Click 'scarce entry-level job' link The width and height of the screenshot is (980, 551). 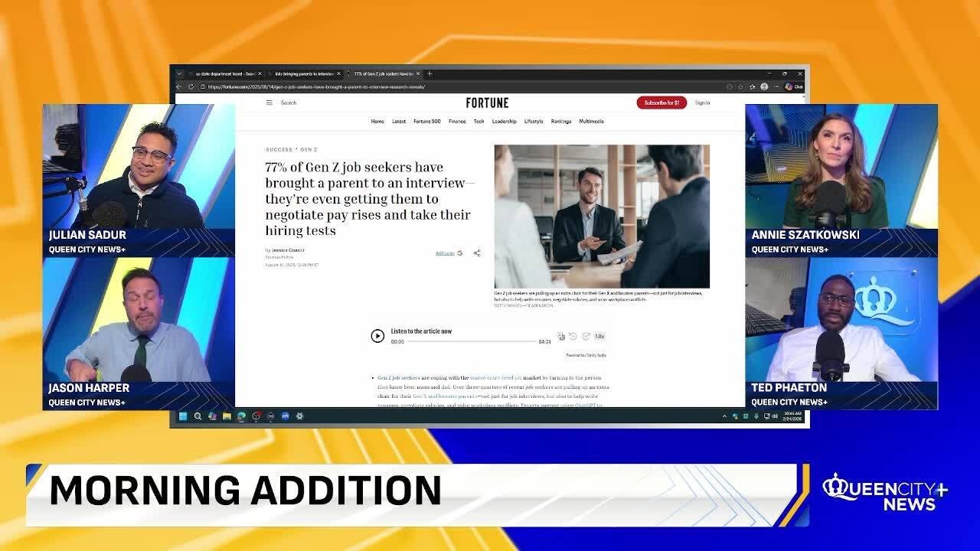pos(496,378)
